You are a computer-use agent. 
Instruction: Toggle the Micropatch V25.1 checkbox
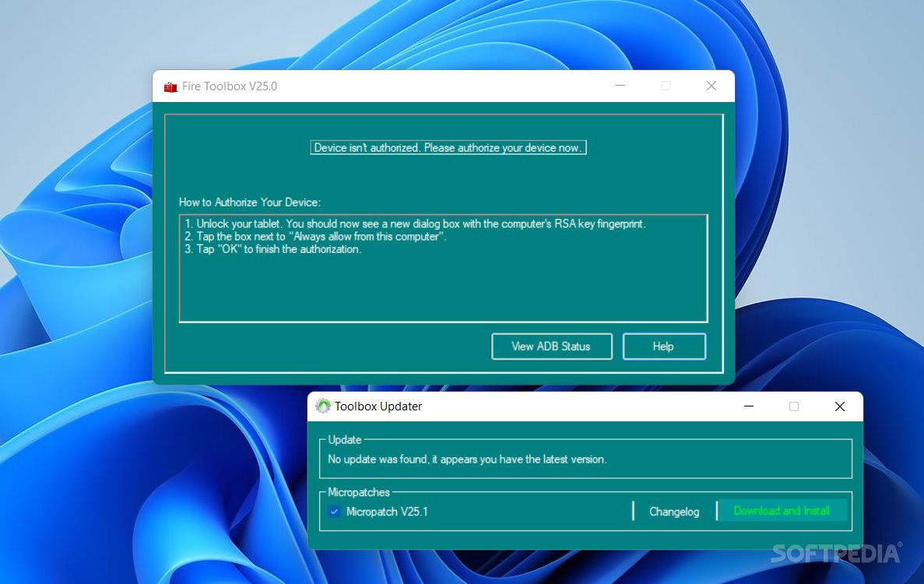pyautogui.click(x=335, y=511)
